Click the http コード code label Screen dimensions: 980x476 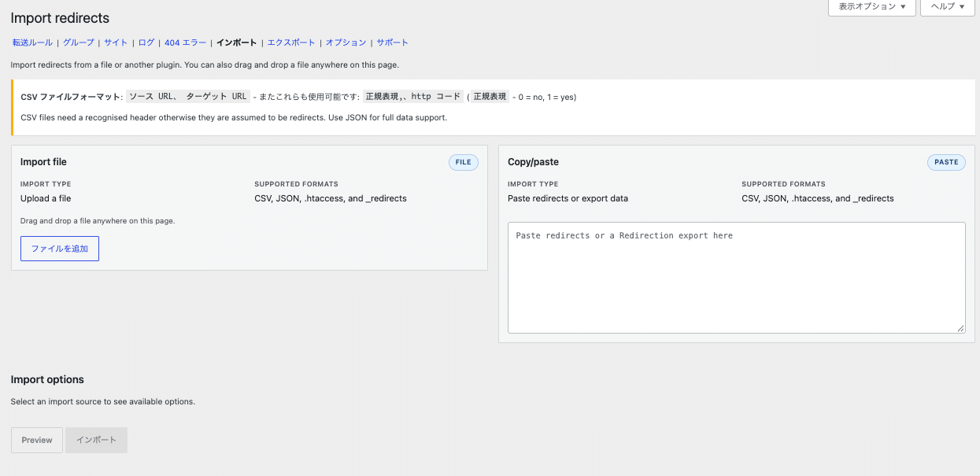coord(436,97)
